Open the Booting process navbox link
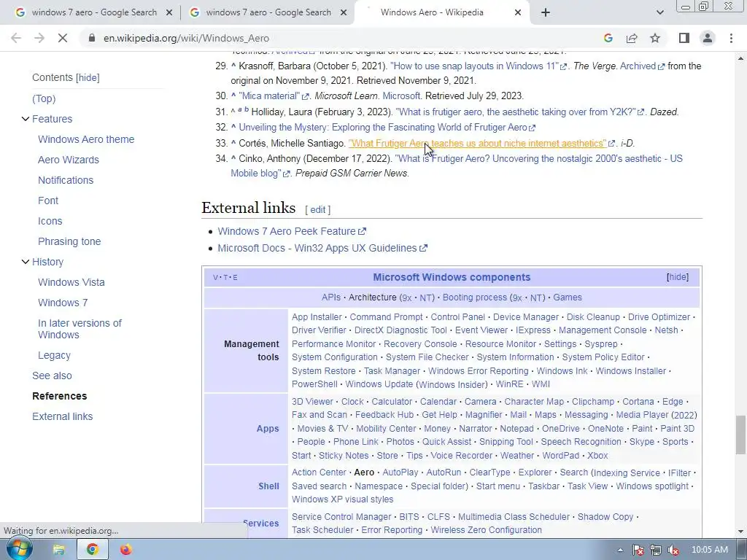Screen dimensions: 747x560 (474, 297)
